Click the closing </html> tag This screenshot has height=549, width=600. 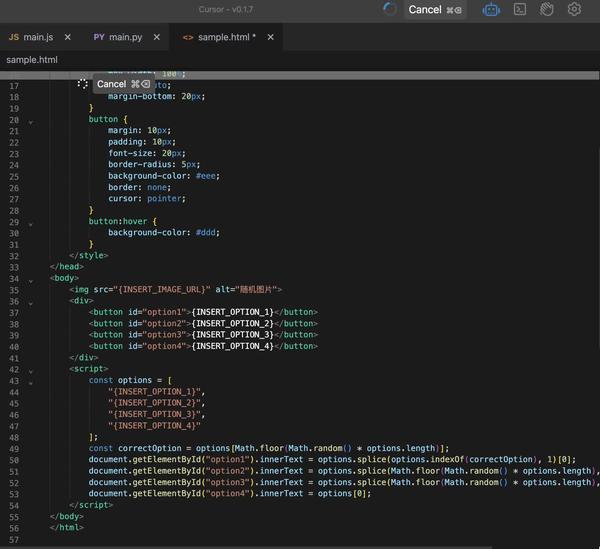pos(67,528)
